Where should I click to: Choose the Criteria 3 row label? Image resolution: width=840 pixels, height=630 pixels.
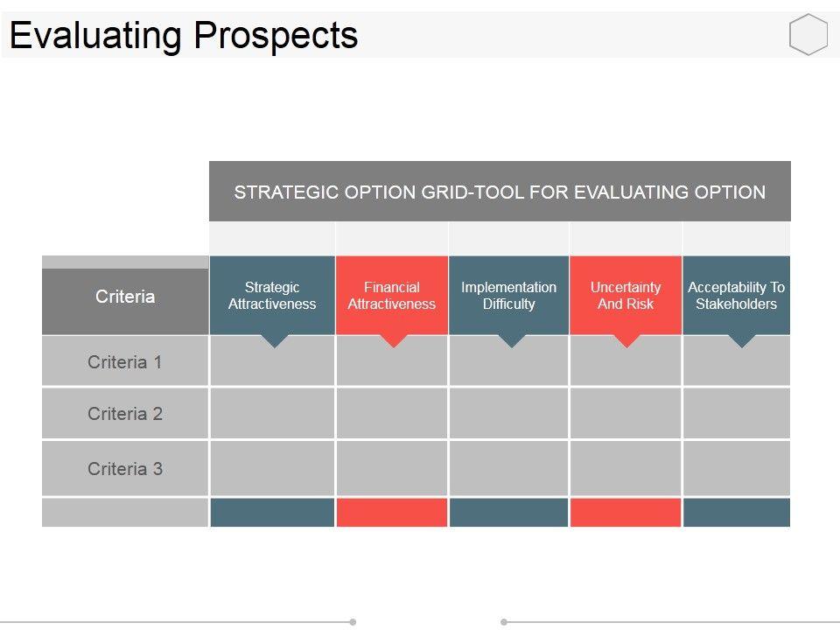click(x=125, y=468)
